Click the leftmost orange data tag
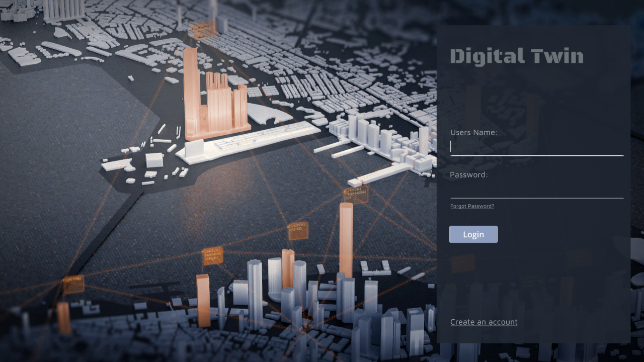The width and height of the screenshot is (644, 362). tap(74, 284)
